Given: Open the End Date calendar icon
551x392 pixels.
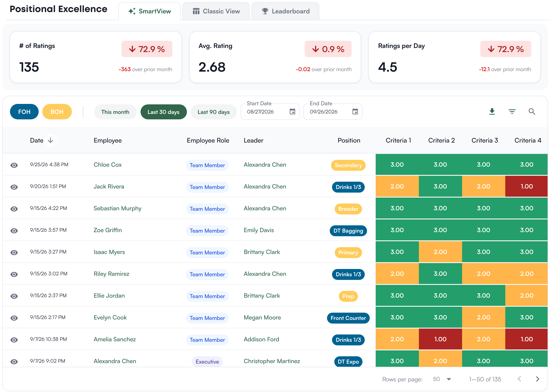Looking at the screenshot, I should 355,111.
